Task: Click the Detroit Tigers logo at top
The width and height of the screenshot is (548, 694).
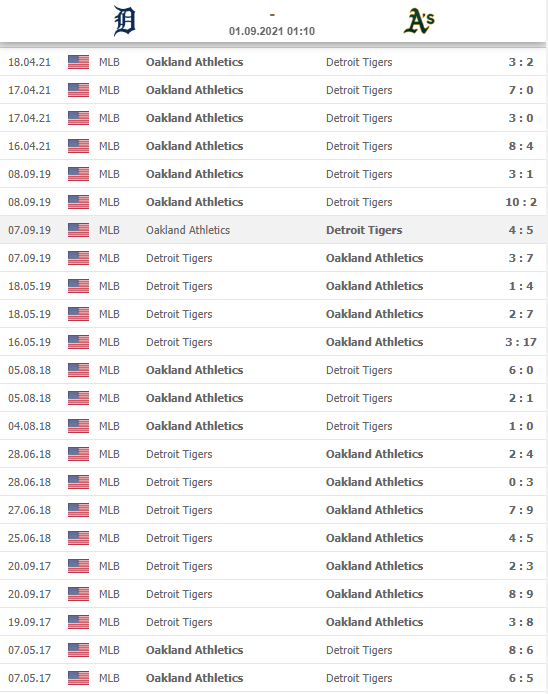Action: pyautogui.click(x=124, y=21)
